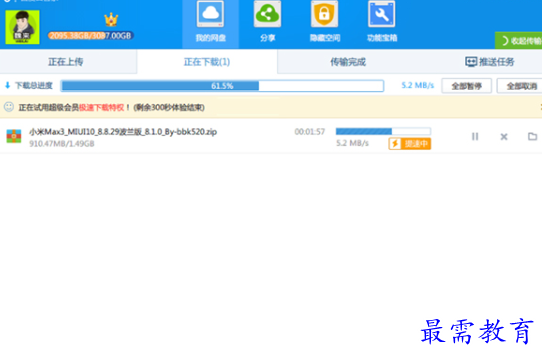Open 功能宝箱 wrench toolbox icon

tap(382, 15)
